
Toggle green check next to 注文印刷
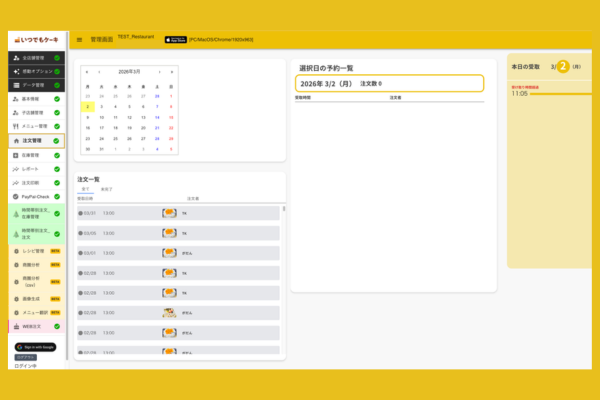tap(57, 183)
